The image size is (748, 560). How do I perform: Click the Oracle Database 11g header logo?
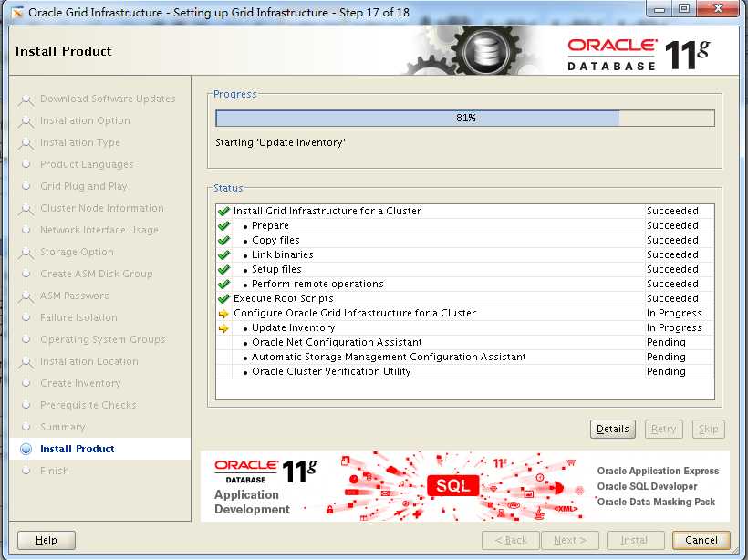point(639,55)
